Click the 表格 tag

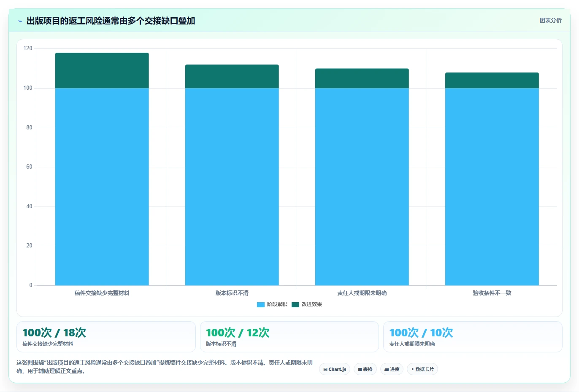[365, 369]
